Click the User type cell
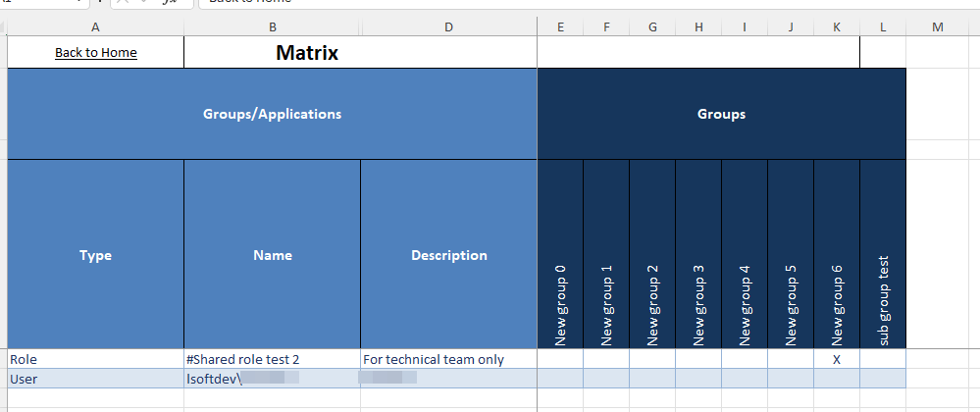This screenshot has width=980, height=412. 95,379
